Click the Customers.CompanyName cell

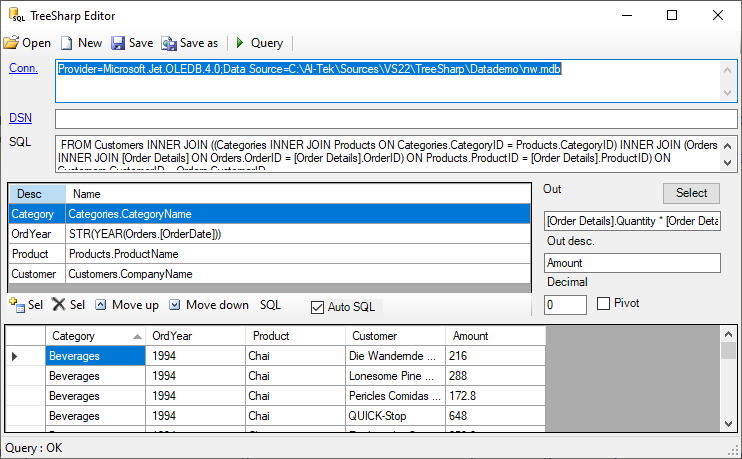pyautogui.click(x=299, y=274)
